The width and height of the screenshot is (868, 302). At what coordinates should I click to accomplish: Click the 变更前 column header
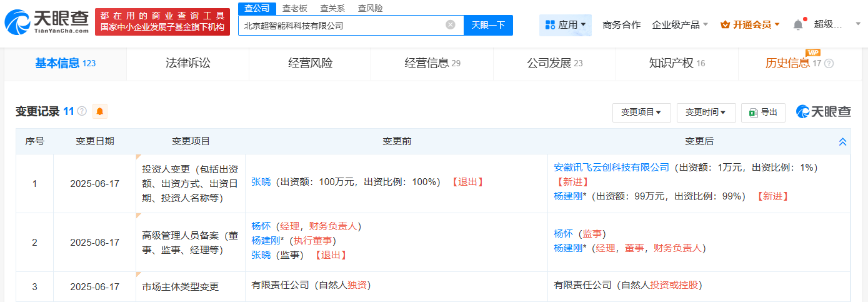coord(397,141)
